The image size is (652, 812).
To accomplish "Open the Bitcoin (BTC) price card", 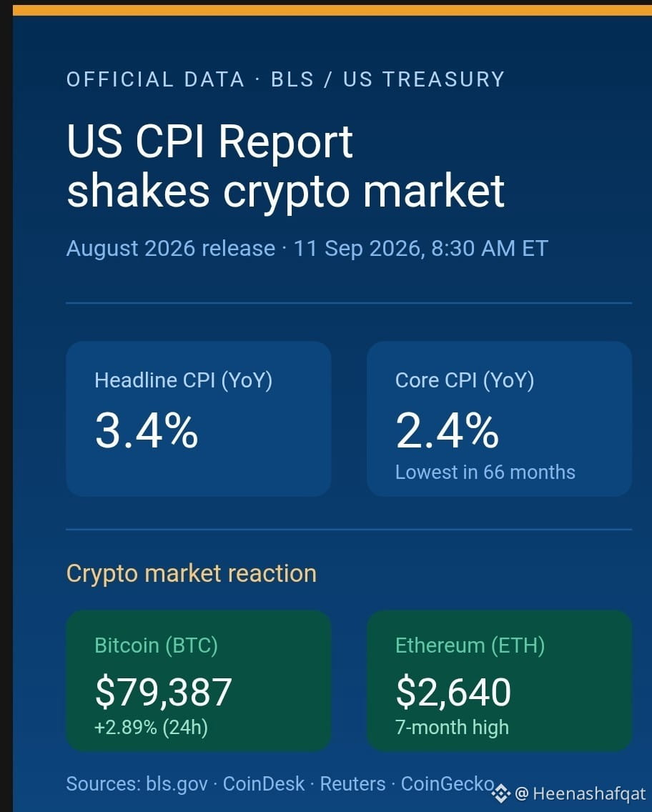I will (198, 680).
